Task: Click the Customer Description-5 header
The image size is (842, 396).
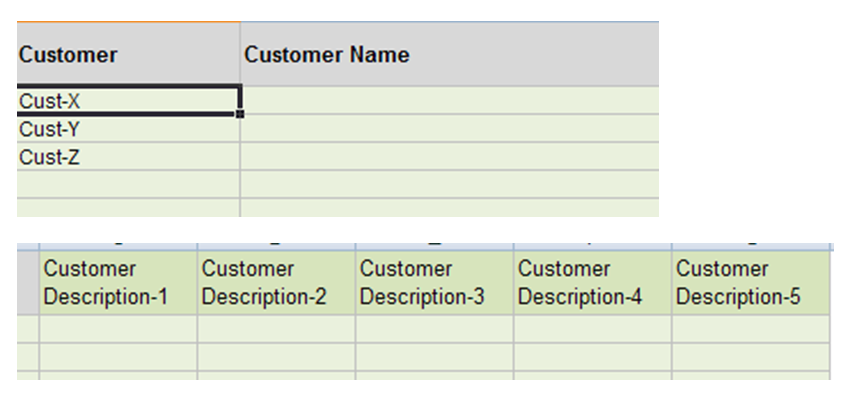Action: (751, 283)
